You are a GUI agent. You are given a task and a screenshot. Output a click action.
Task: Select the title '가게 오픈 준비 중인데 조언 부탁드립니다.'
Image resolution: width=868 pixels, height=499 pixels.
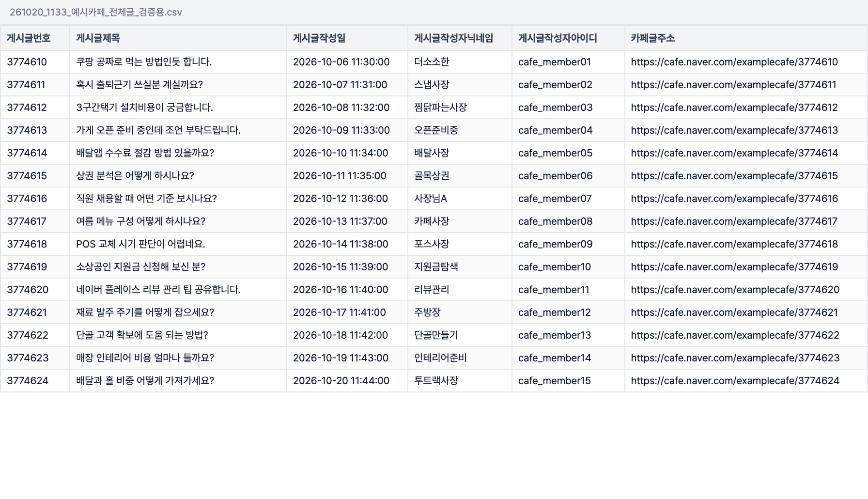(x=158, y=130)
